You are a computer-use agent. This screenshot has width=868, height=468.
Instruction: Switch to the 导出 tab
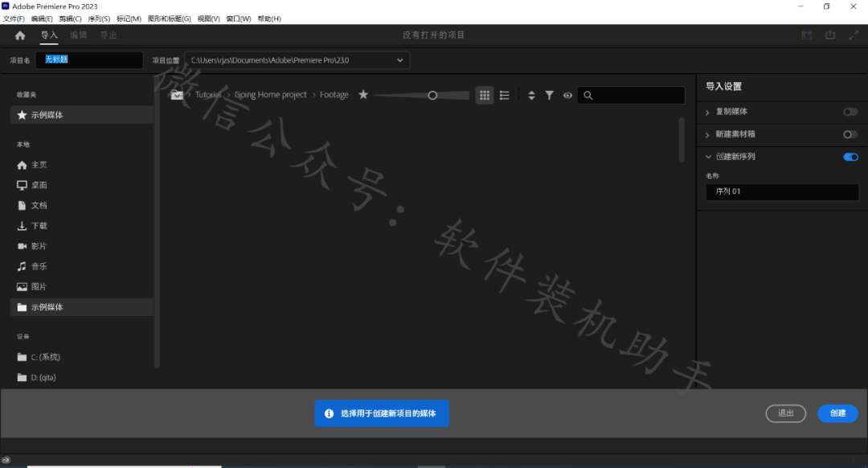pos(108,35)
